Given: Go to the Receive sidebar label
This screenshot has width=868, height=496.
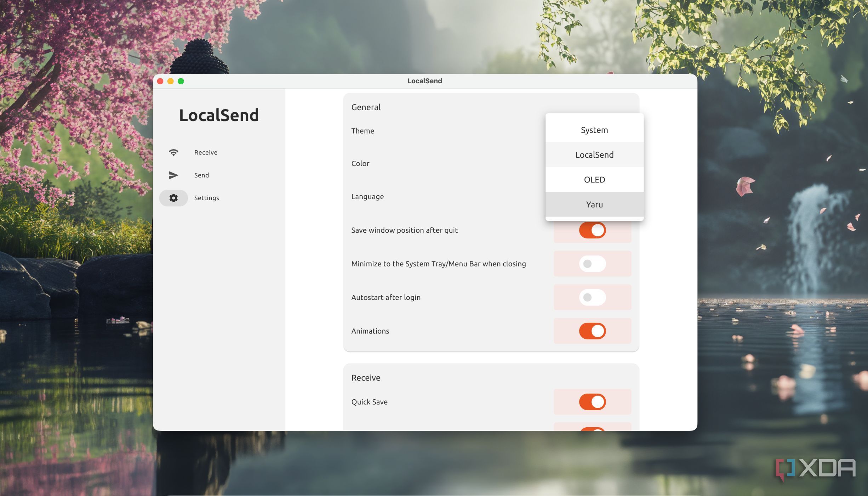Looking at the screenshot, I should coord(206,152).
